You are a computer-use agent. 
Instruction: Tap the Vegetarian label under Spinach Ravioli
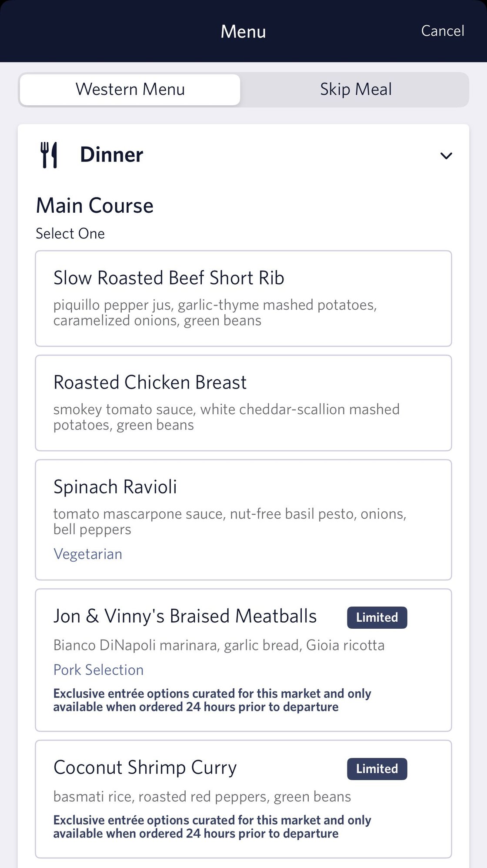[x=88, y=554]
